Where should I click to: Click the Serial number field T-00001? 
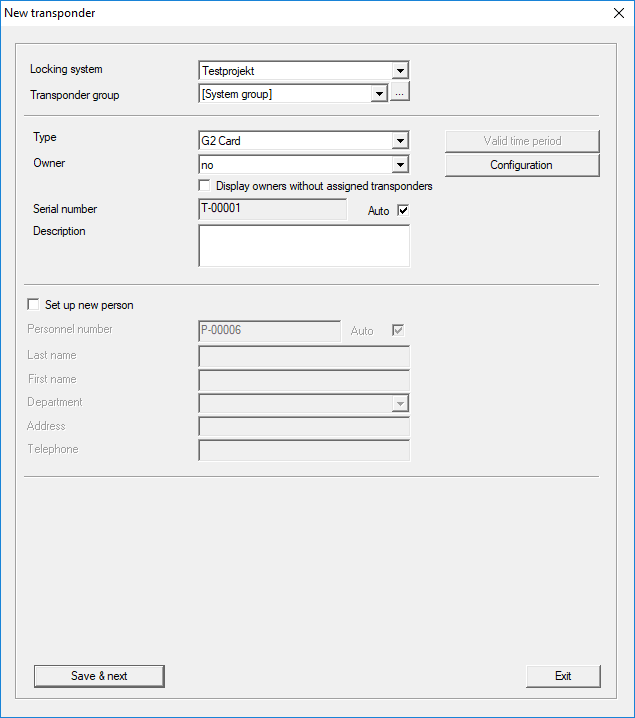coord(272,209)
